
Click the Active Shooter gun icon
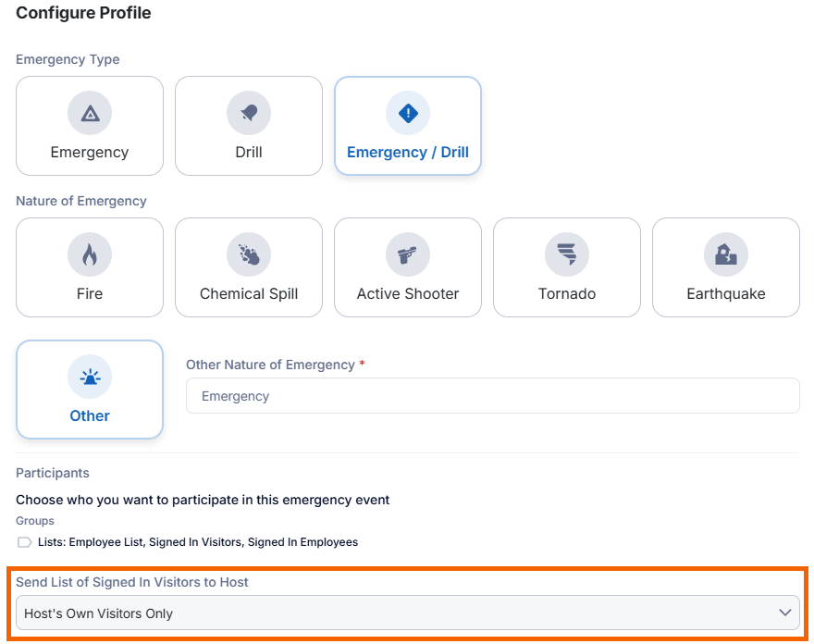click(408, 254)
